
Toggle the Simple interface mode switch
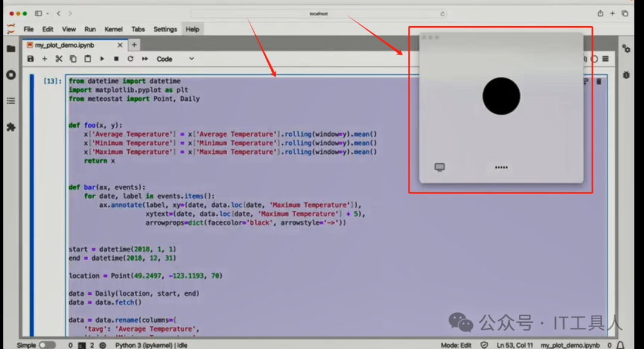pos(47,345)
